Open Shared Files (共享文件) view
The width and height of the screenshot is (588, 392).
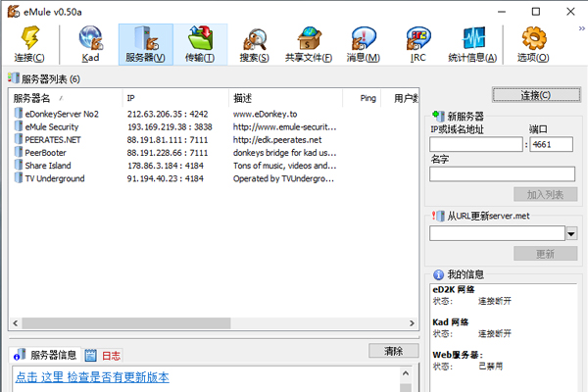click(309, 44)
